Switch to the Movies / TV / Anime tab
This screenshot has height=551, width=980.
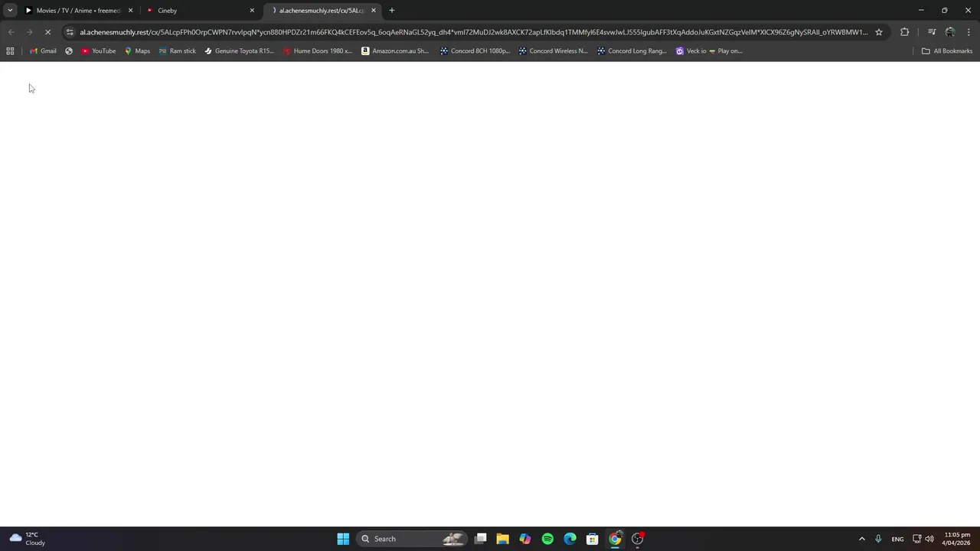pos(78,11)
